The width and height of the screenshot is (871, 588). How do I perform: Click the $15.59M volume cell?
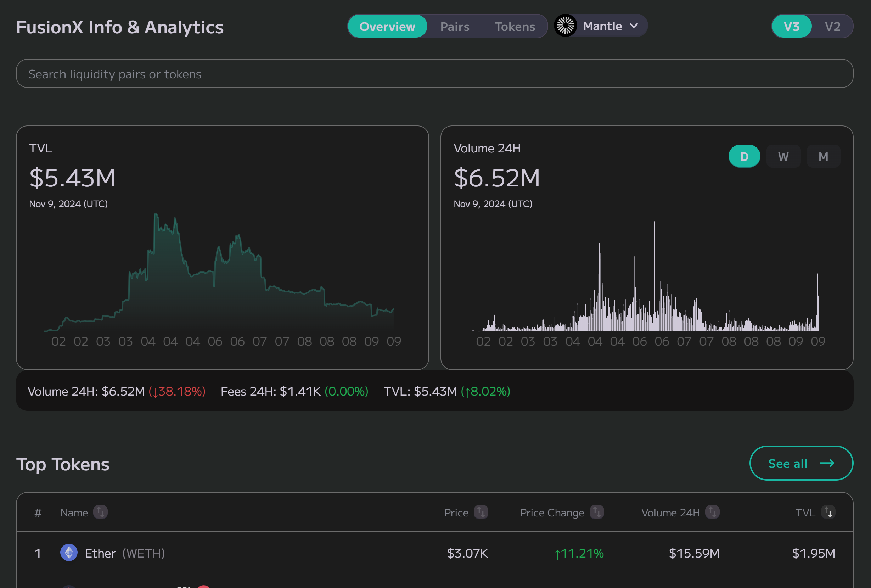[694, 553]
